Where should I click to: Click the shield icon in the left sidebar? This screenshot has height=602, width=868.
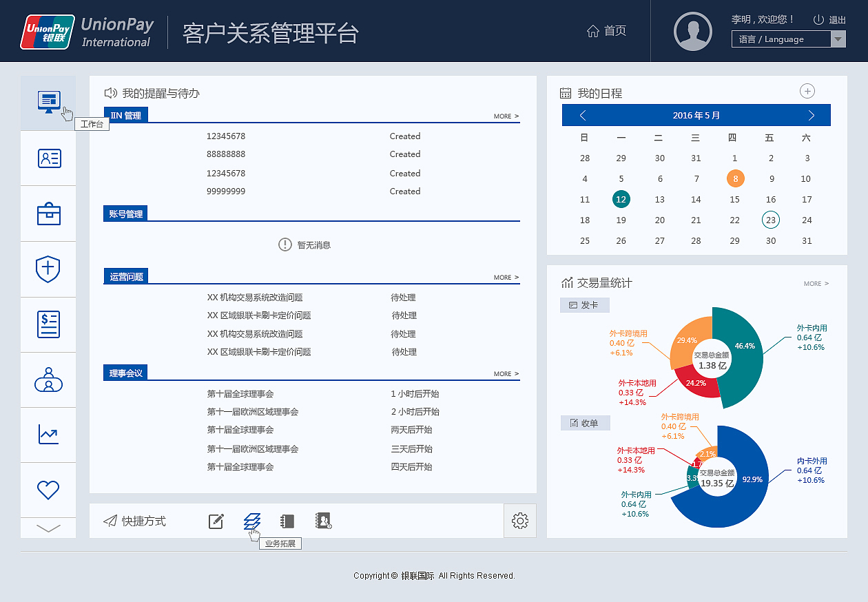pos(48,269)
